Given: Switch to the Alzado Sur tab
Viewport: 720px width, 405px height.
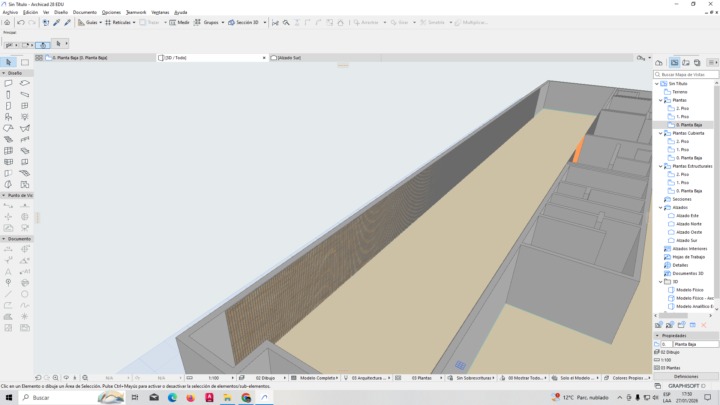Looking at the screenshot, I should (300, 58).
